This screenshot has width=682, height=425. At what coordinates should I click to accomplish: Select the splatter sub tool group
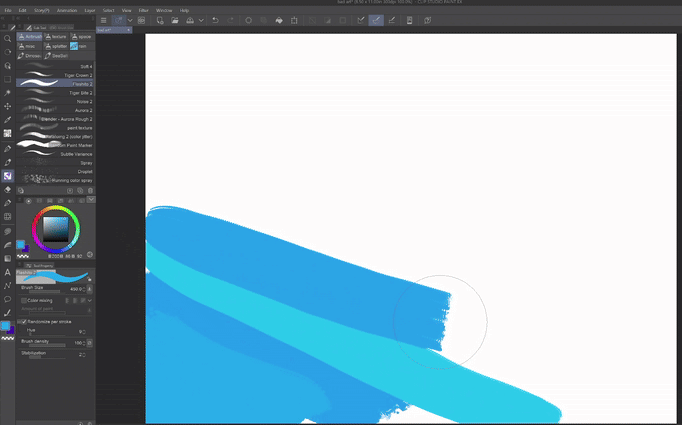tap(56, 46)
